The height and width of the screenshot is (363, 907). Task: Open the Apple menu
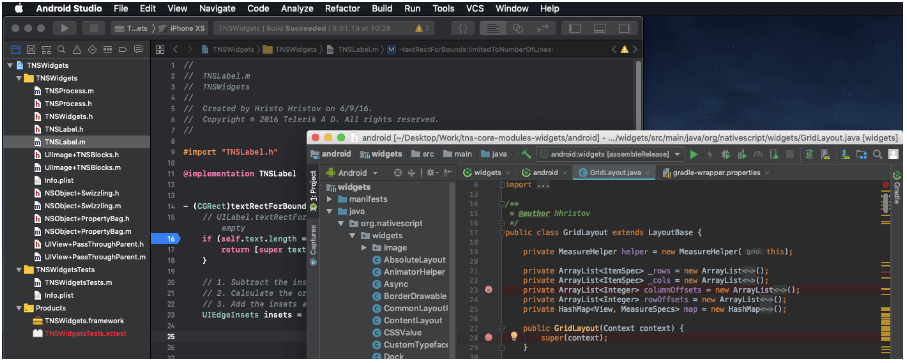tap(19, 8)
